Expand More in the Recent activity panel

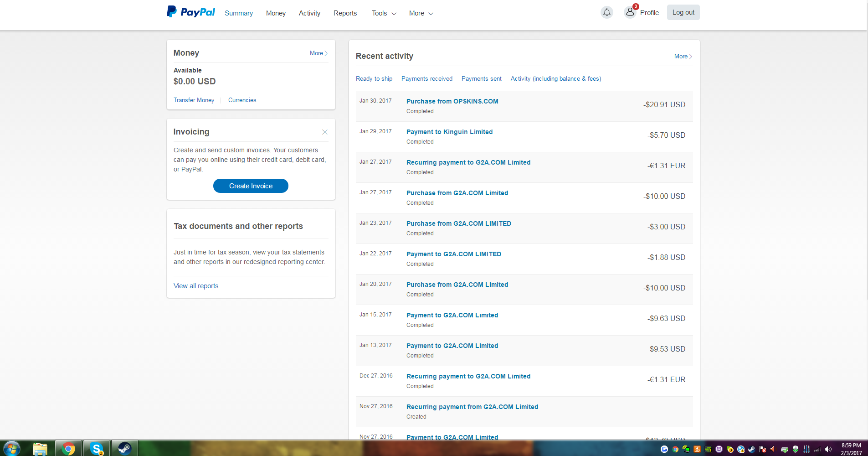tap(683, 57)
